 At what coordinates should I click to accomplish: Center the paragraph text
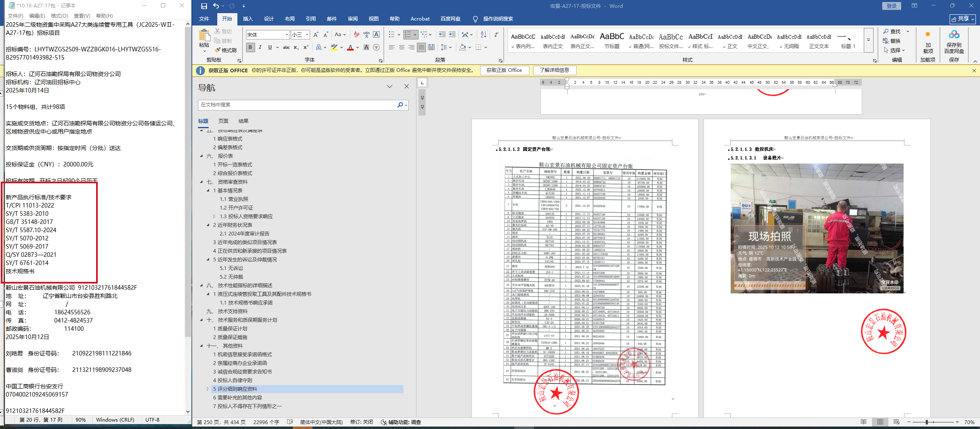402,47
